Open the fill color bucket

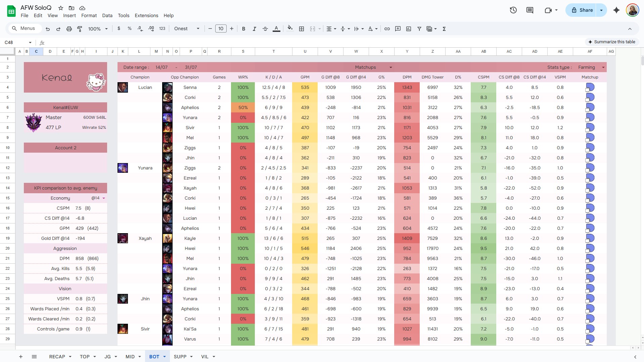[x=290, y=29]
